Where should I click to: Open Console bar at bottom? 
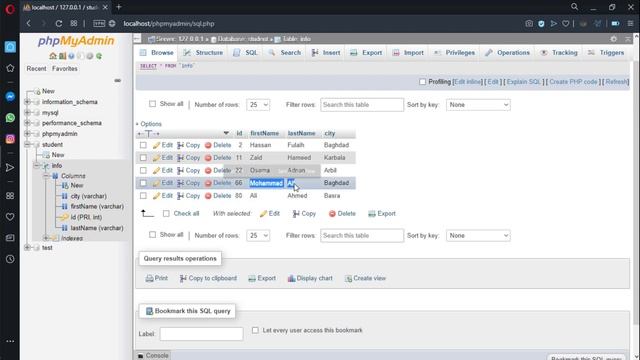point(153,356)
